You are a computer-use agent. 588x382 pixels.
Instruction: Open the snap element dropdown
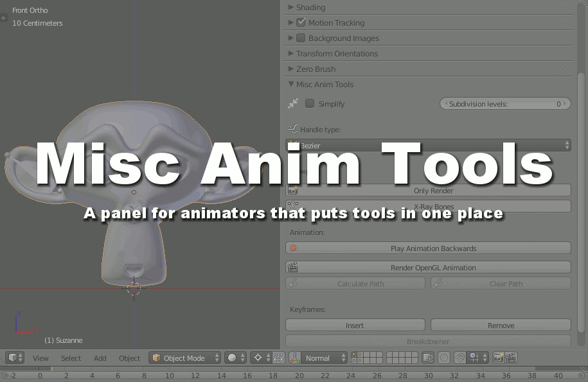click(477, 358)
